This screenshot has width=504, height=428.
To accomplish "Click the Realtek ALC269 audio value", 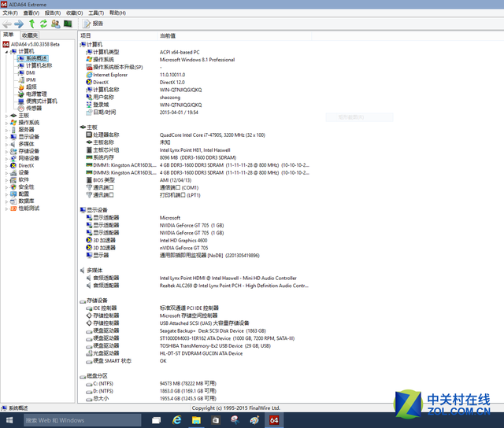I will [x=234, y=286].
